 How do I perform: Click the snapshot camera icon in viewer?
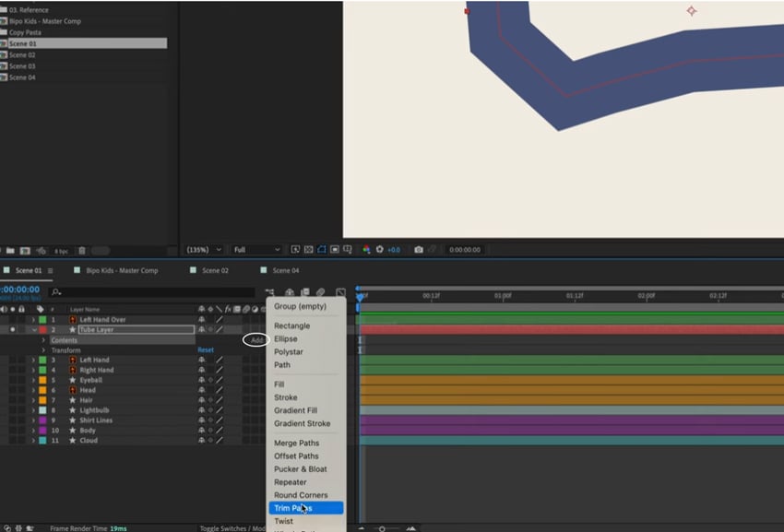tap(419, 250)
